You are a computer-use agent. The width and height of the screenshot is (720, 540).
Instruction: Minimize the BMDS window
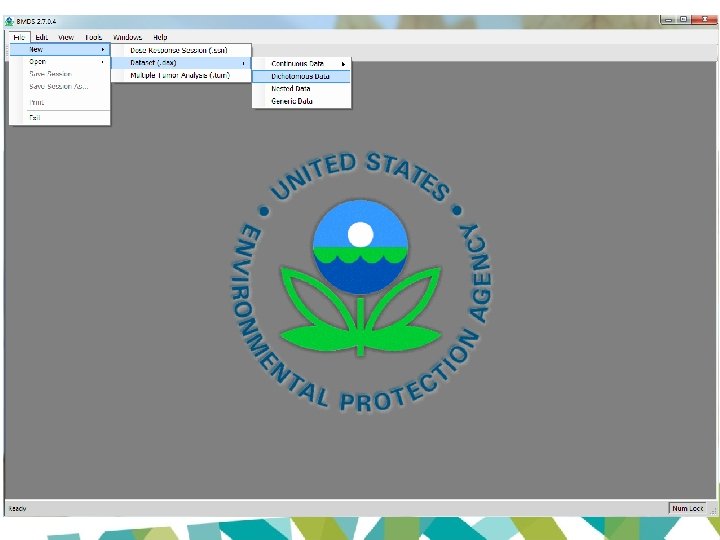tap(668, 20)
